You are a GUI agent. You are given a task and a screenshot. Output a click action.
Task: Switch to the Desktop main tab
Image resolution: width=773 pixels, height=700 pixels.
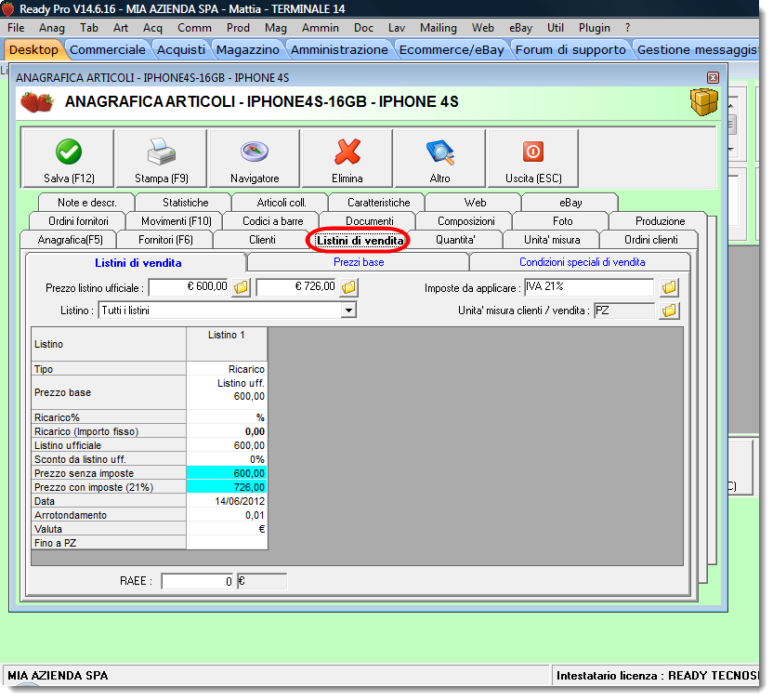pyautogui.click(x=33, y=50)
